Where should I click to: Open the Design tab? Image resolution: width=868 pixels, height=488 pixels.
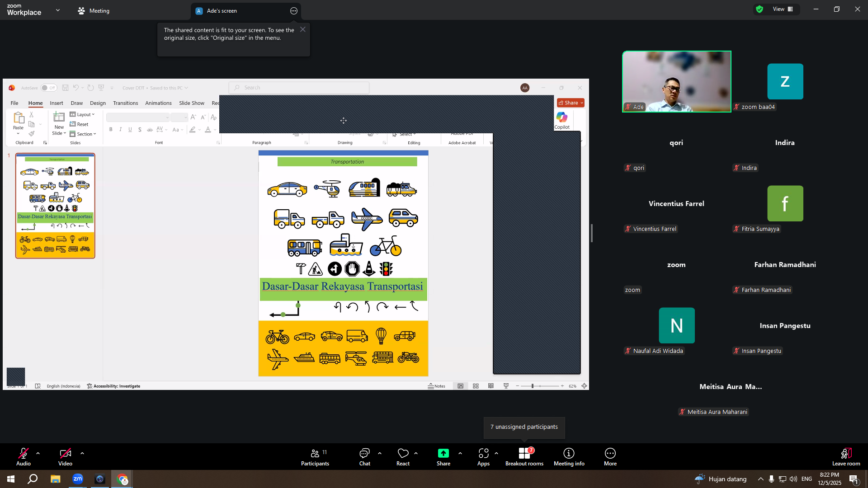[x=98, y=103]
